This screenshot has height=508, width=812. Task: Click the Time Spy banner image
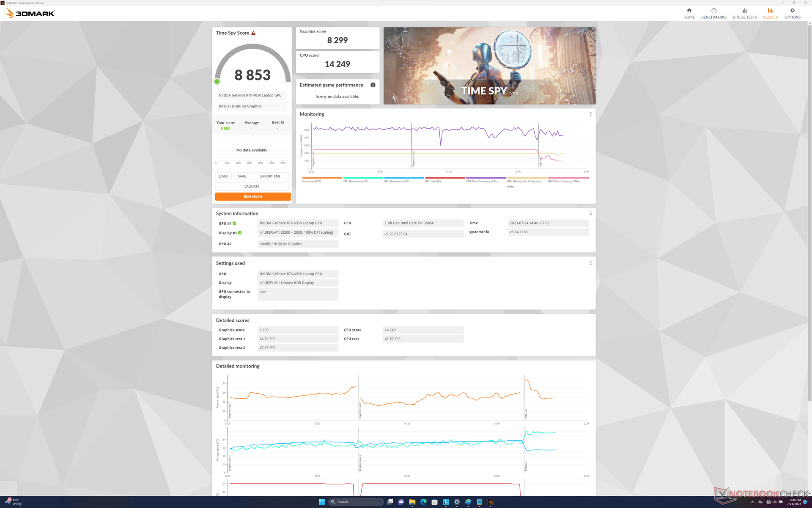(489, 66)
